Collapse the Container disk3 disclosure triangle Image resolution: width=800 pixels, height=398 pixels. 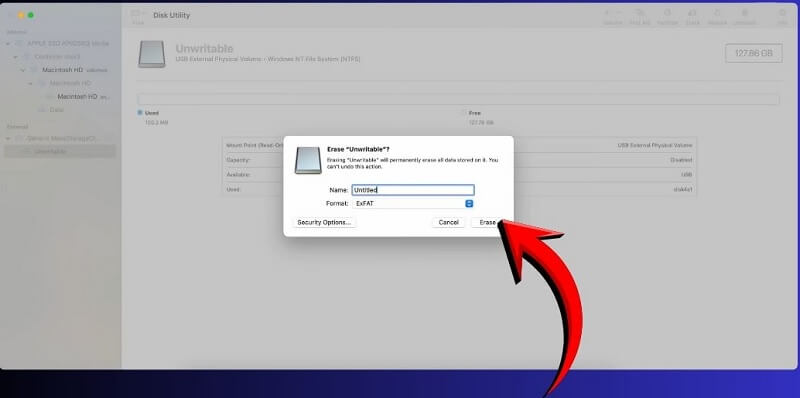pyautogui.click(x=15, y=57)
